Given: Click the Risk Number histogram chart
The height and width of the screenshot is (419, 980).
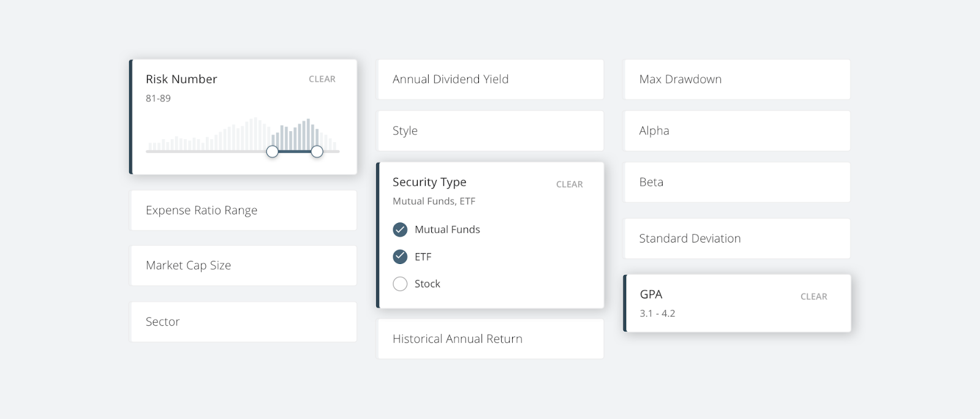Looking at the screenshot, I should [x=242, y=135].
